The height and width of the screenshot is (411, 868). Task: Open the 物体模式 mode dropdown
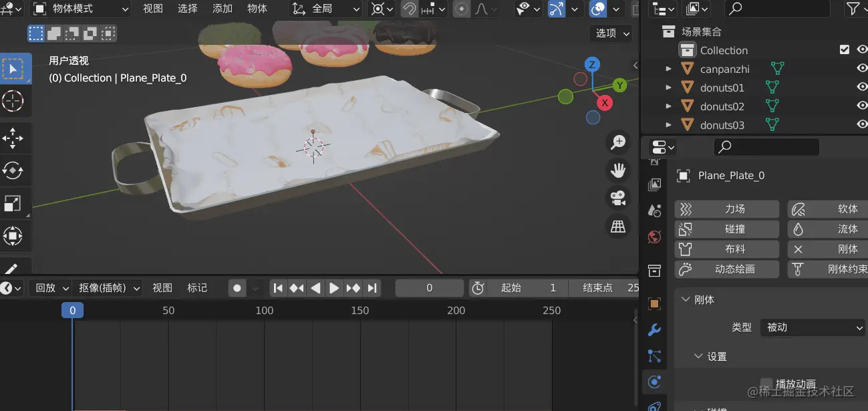tap(80, 9)
